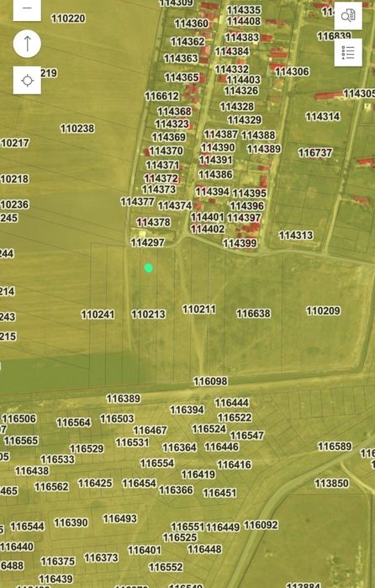Select parcel label 114408
The height and width of the screenshot is (588, 375).
point(244,21)
